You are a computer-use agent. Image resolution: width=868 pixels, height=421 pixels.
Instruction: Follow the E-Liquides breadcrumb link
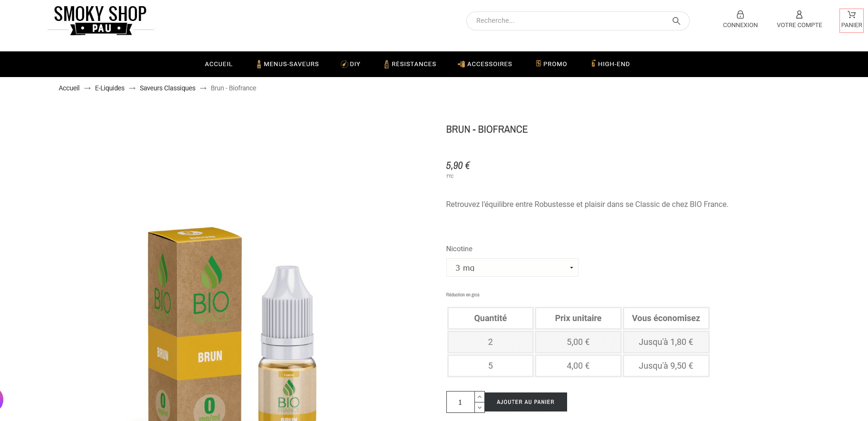pyautogui.click(x=110, y=88)
